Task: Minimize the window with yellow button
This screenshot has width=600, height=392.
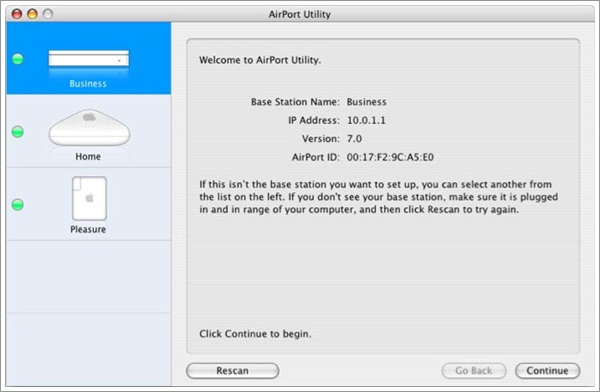Action: [33, 14]
